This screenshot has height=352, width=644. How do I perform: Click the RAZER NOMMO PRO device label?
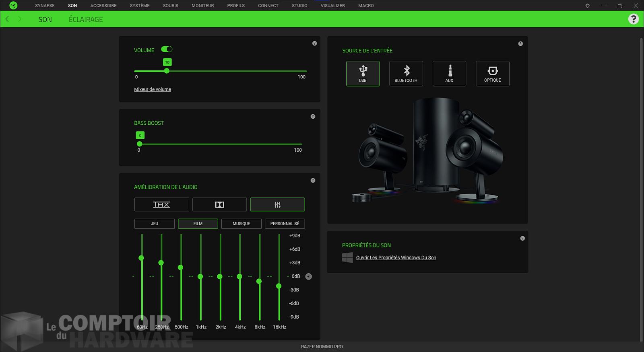(322, 347)
